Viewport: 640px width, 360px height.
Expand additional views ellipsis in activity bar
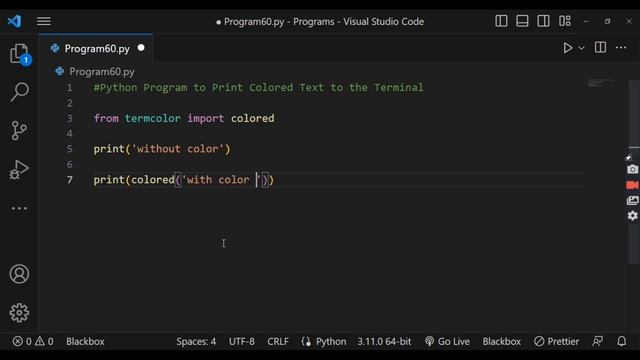[19, 208]
